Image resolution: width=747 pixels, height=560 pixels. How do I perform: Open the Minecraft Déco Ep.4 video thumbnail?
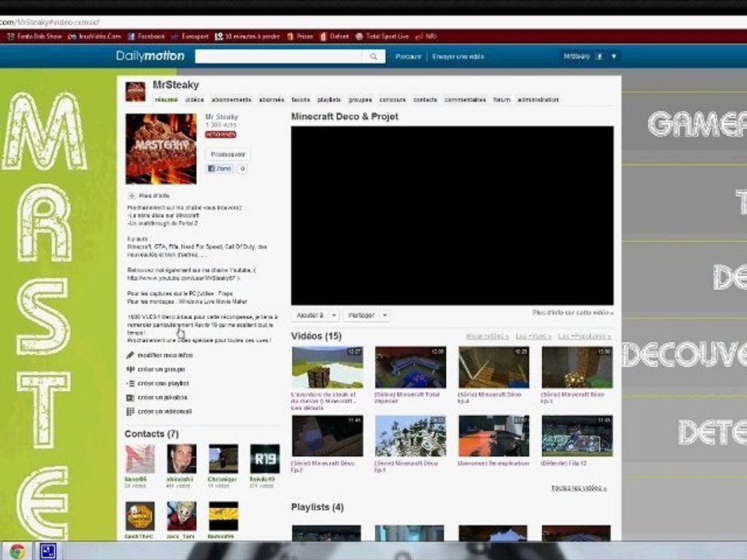[x=494, y=367]
